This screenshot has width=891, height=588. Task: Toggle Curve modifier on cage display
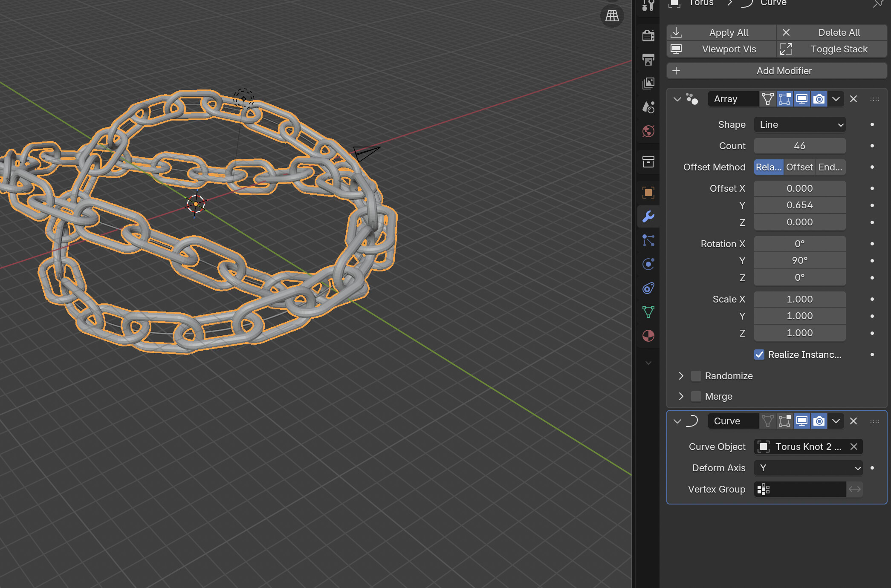[767, 421]
